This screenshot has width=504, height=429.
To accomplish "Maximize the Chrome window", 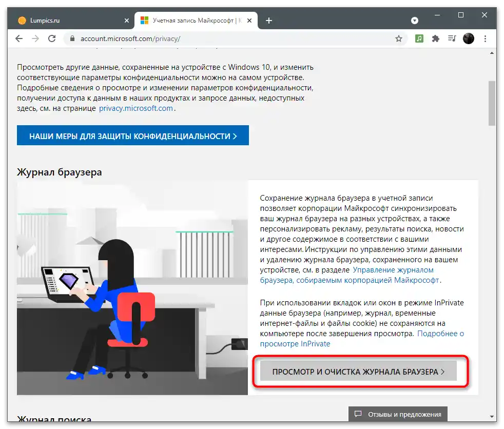I will pyautogui.click(x=460, y=15).
